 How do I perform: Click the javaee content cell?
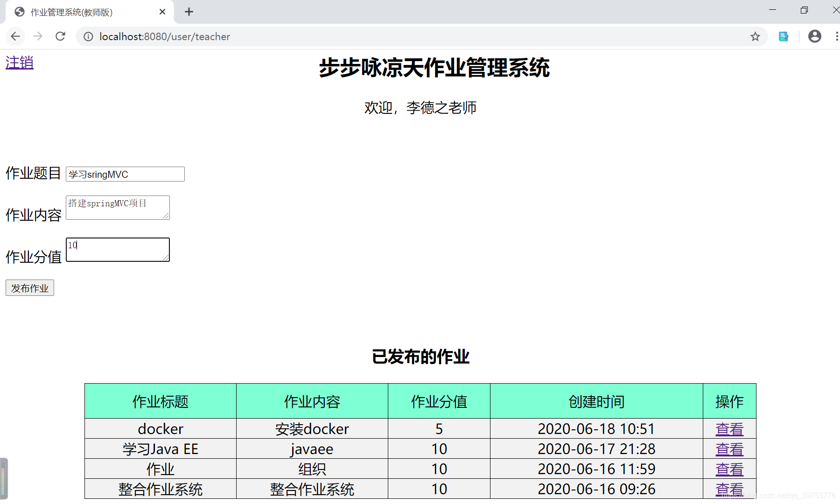coord(312,449)
